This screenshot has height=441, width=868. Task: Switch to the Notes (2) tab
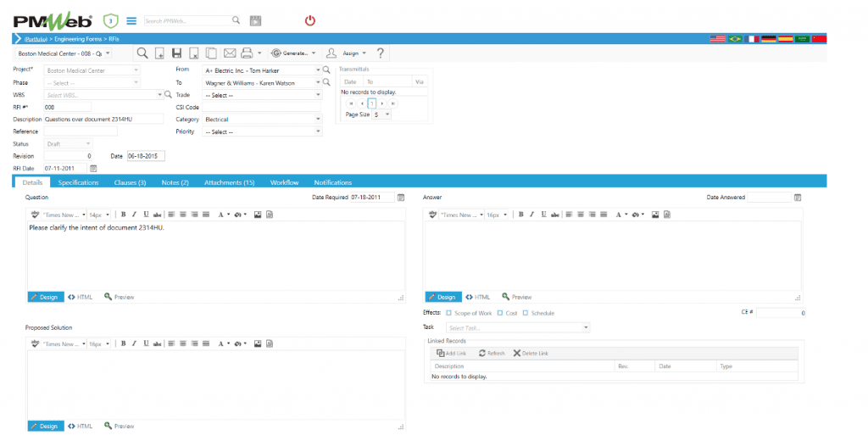[175, 182]
